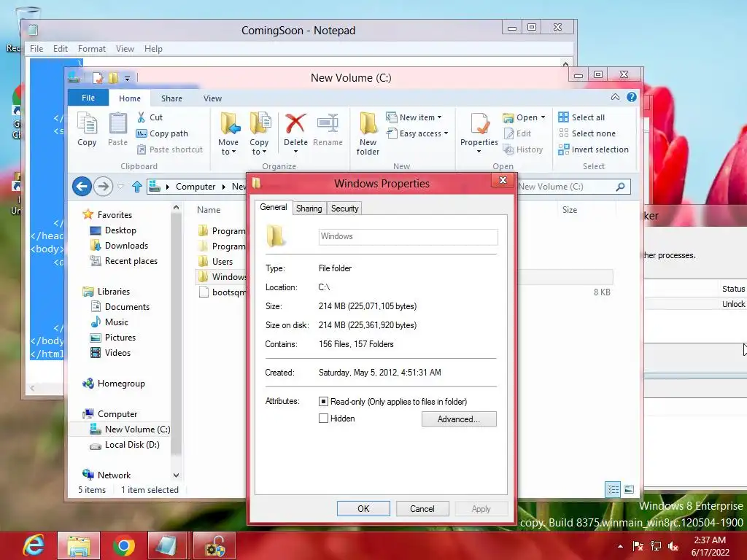Click the Name column header
This screenshot has width=747, height=560.
click(209, 209)
